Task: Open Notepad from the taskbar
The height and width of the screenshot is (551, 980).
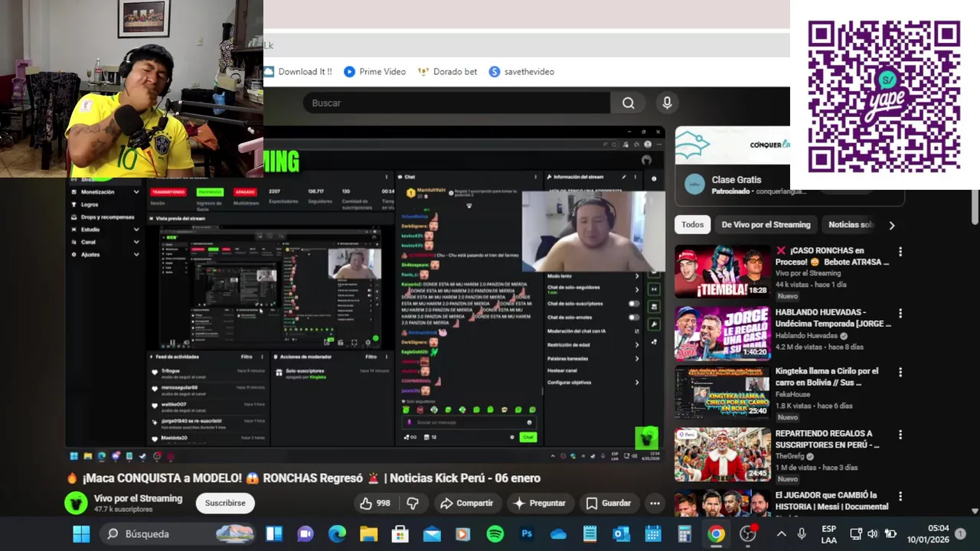Action: click(590, 533)
